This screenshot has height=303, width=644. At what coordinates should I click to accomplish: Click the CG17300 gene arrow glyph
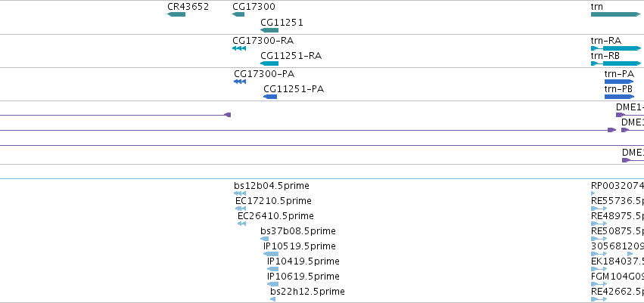(x=238, y=14)
